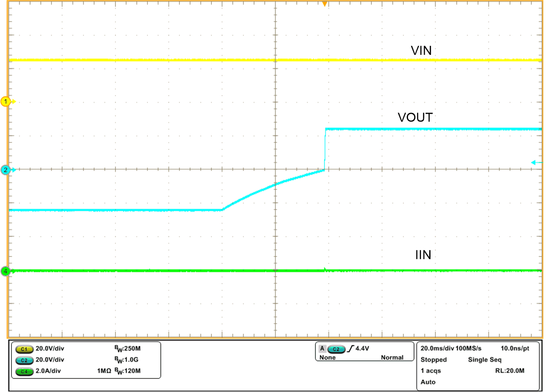The image size is (546, 392).
Task: Click the orange trigger position marker
Action: tap(324, 4)
